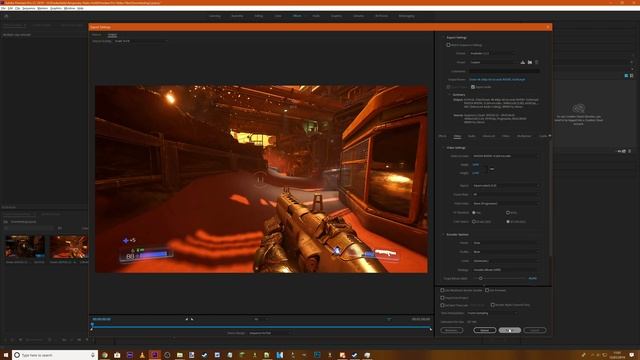Open VLC from the Windows taskbar

(142, 355)
